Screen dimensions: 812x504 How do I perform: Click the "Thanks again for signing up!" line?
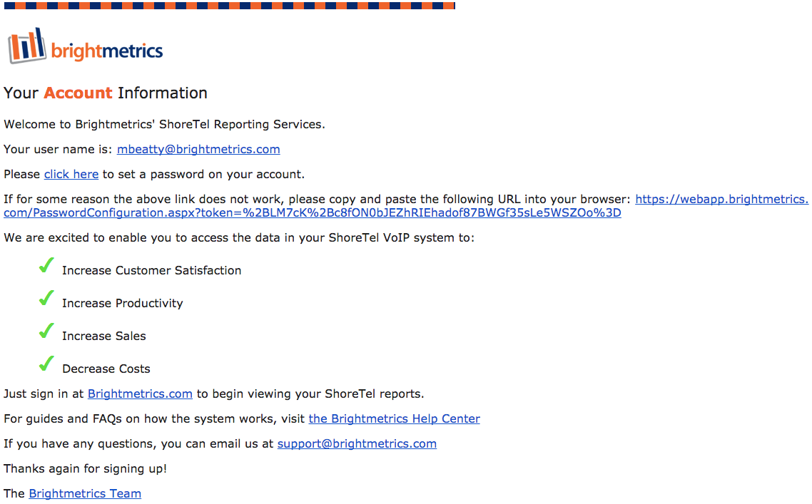(x=85, y=468)
